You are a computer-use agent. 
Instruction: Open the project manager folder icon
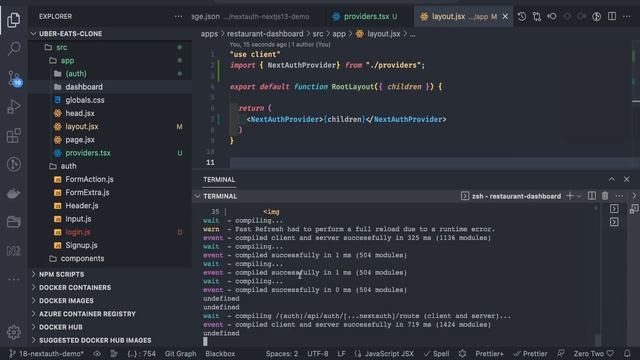(x=13, y=222)
